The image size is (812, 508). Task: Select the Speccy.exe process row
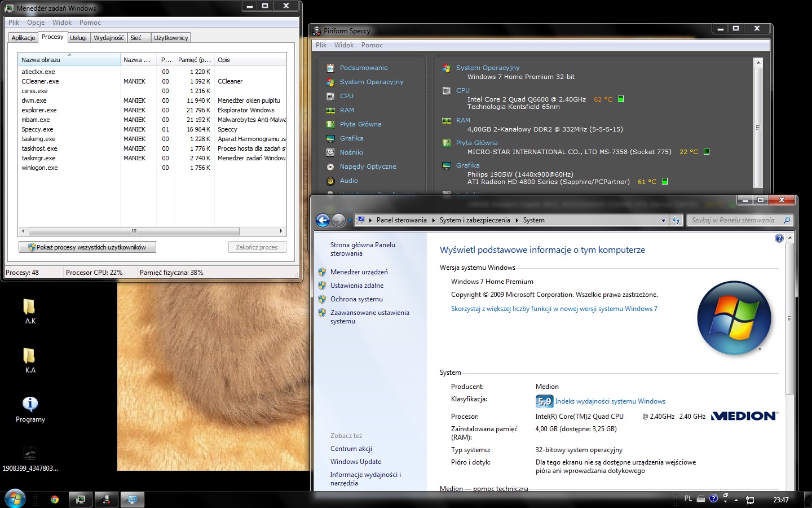[x=152, y=129]
